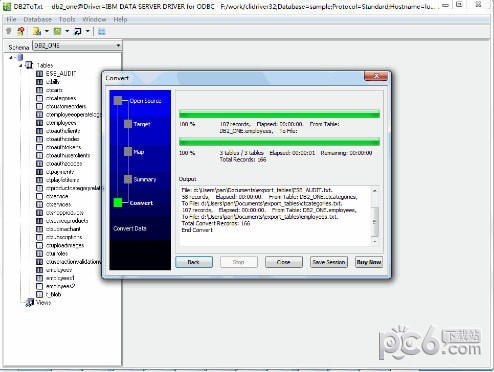Click the ESE_AUDIT table icon
Image resolution: width=494 pixels, height=372 pixels.
[40, 74]
